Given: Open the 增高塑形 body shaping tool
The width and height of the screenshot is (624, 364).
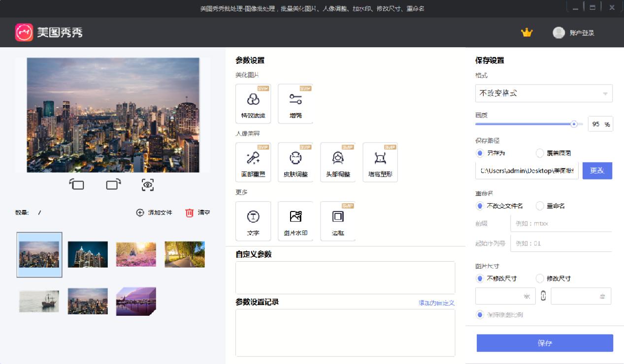Looking at the screenshot, I should [379, 162].
